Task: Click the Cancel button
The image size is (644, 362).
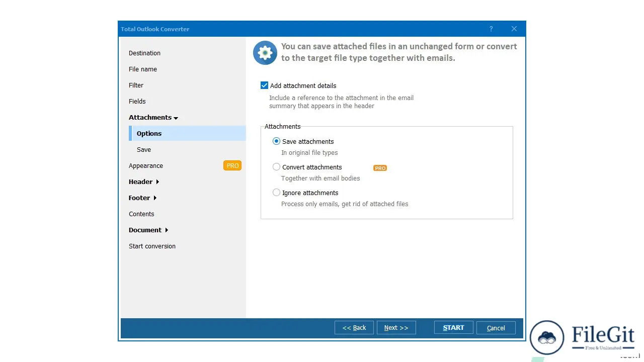Action: 496,328
